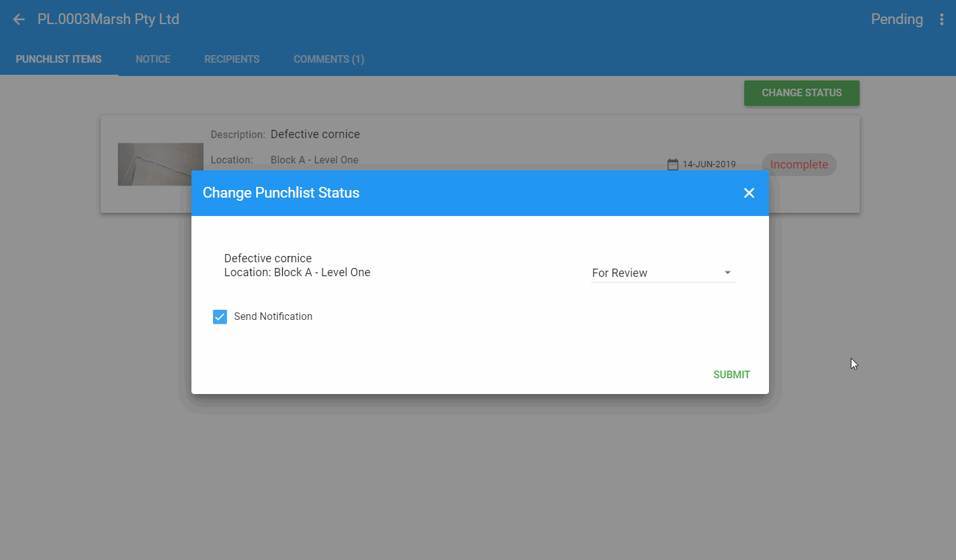The height and width of the screenshot is (560, 956).
Task: Click the Change Punchlist Status dialog title
Action: pos(281,193)
